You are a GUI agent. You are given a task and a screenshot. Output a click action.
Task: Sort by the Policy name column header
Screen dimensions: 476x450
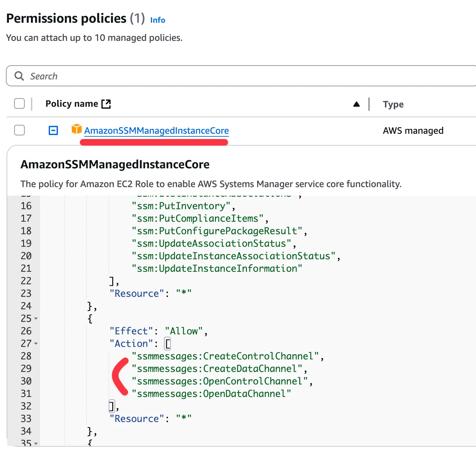pos(72,104)
